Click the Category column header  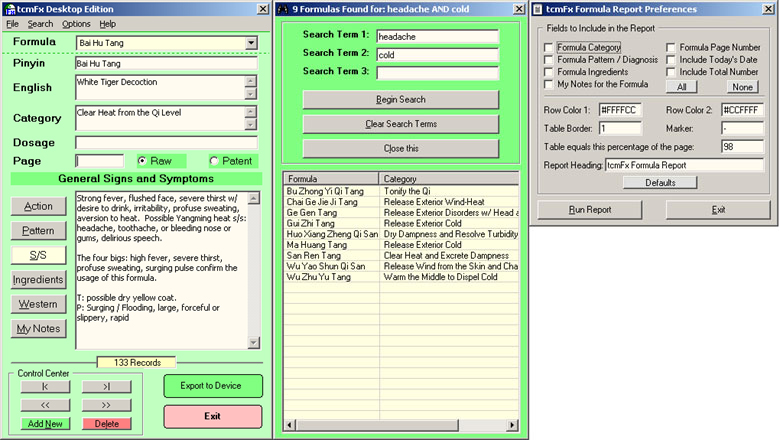click(x=449, y=178)
